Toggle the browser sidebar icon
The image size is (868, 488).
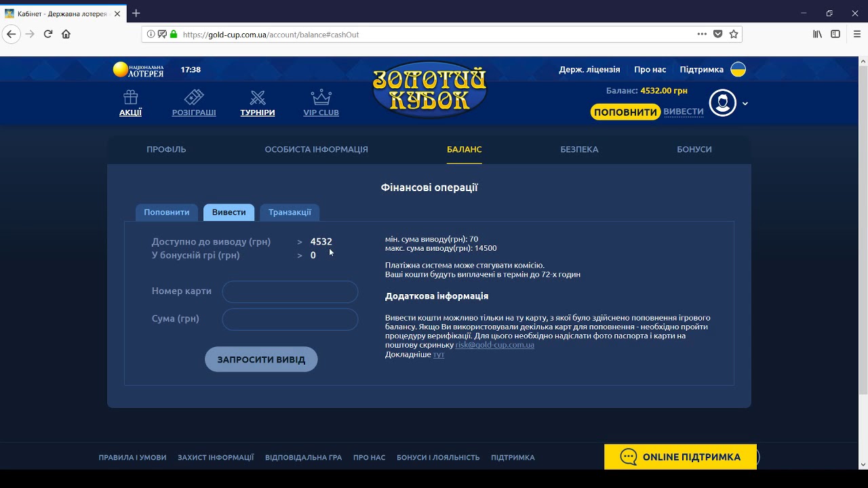click(835, 34)
